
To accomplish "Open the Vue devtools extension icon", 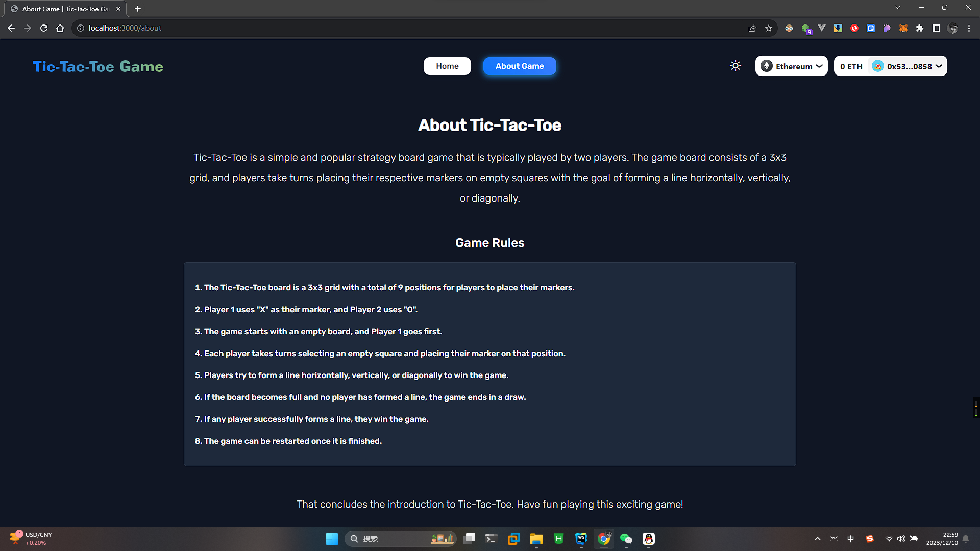I will 821,28.
